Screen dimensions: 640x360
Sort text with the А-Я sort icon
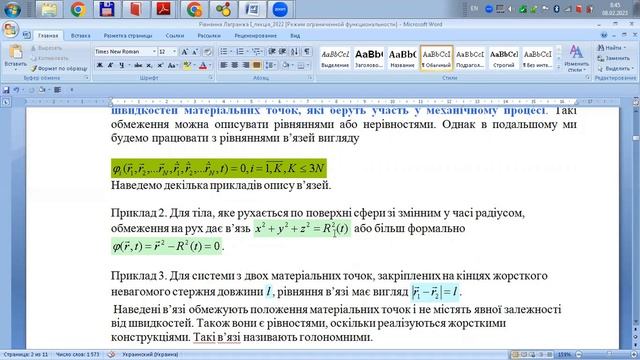coord(295,52)
